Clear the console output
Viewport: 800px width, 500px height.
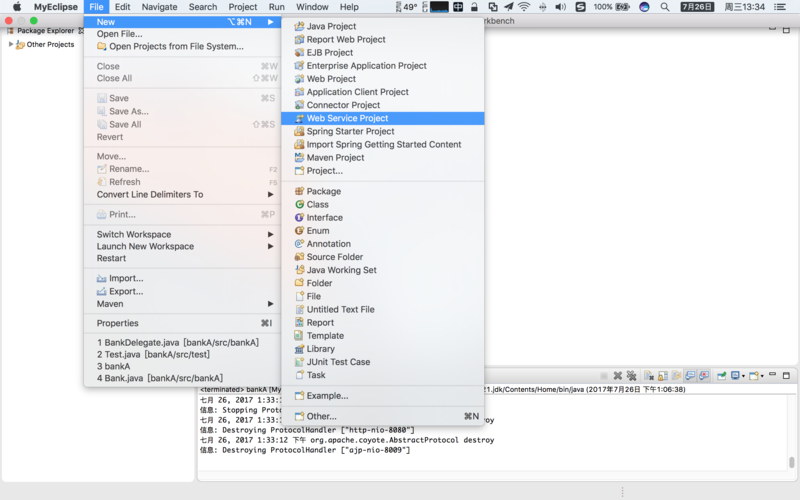649,376
